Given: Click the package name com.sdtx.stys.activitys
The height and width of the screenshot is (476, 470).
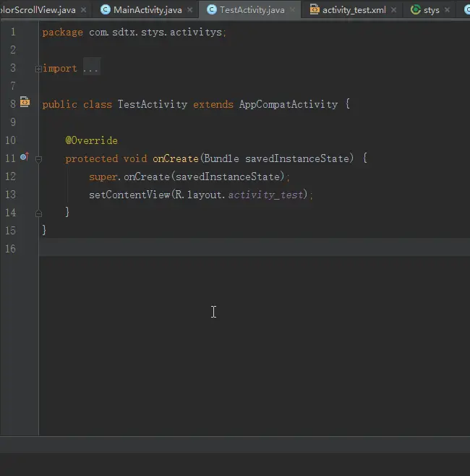Looking at the screenshot, I should coord(155,32).
